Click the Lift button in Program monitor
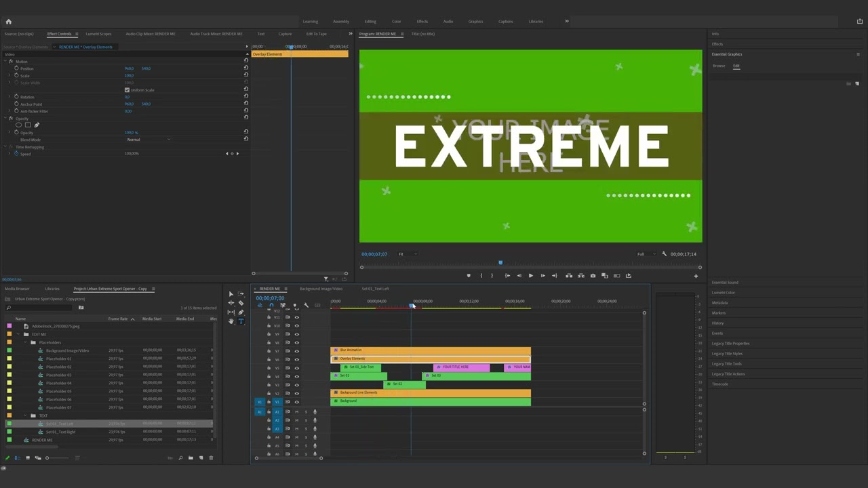The width and height of the screenshot is (868, 488). pos(569,276)
